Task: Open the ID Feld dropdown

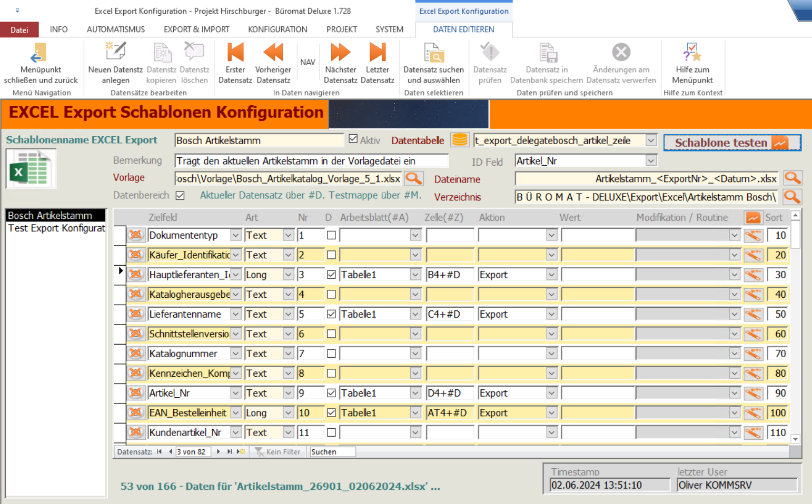Action: click(x=651, y=161)
